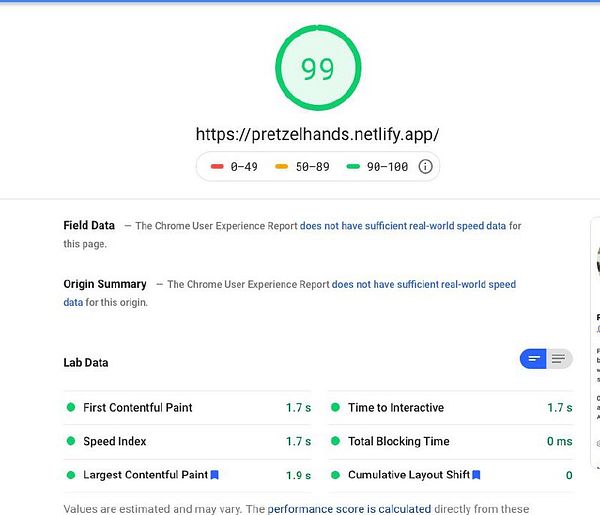
Task: Click the red 0-49 legend marker
Action: (216, 167)
